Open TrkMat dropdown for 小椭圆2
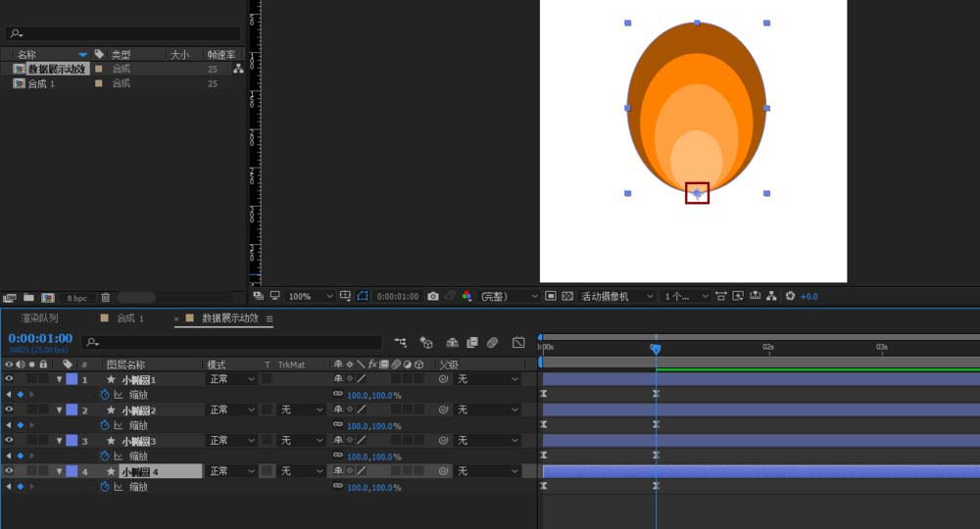 point(301,409)
